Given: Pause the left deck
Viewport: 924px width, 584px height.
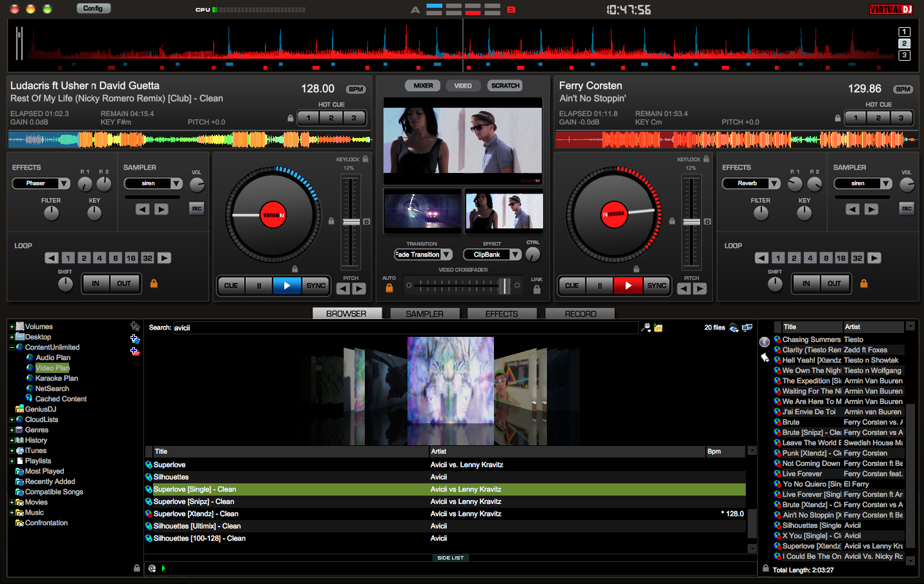Looking at the screenshot, I should [x=259, y=285].
